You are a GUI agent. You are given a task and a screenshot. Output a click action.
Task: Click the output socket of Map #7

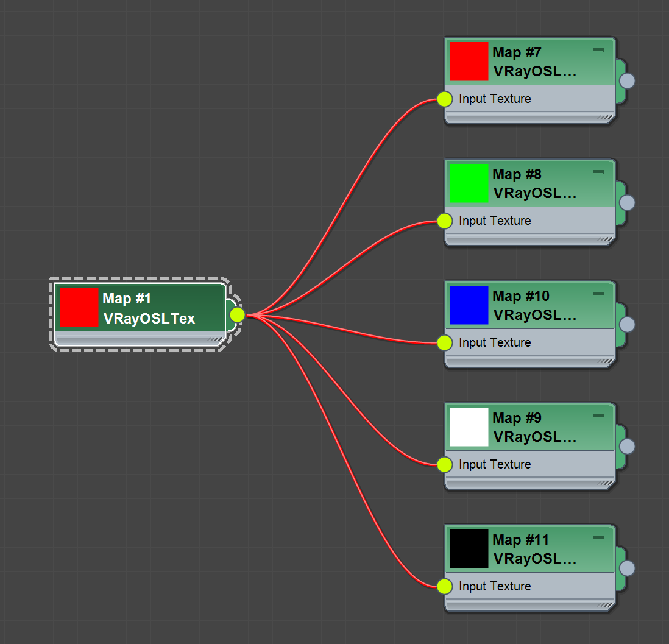pyautogui.click(x=627, y=80)
